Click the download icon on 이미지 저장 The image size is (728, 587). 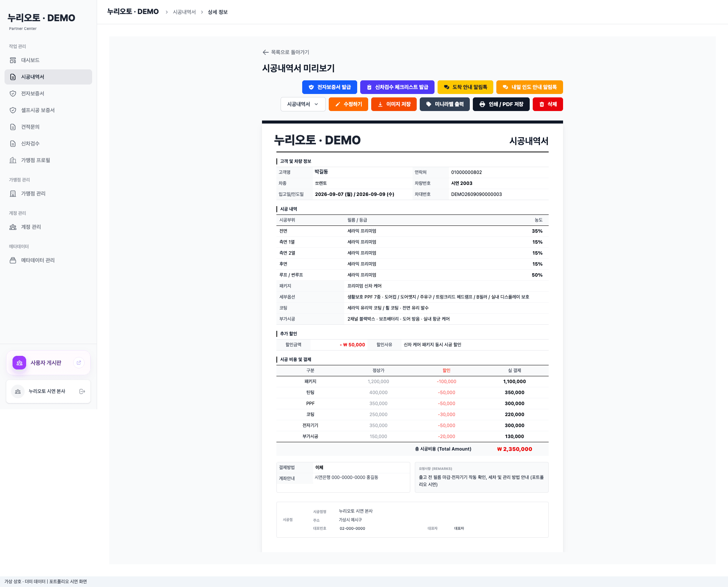380,104
